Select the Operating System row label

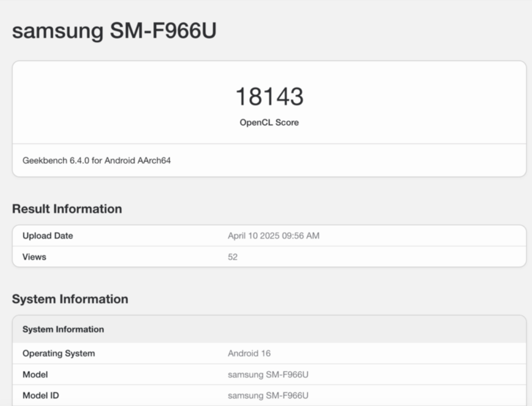59,353
